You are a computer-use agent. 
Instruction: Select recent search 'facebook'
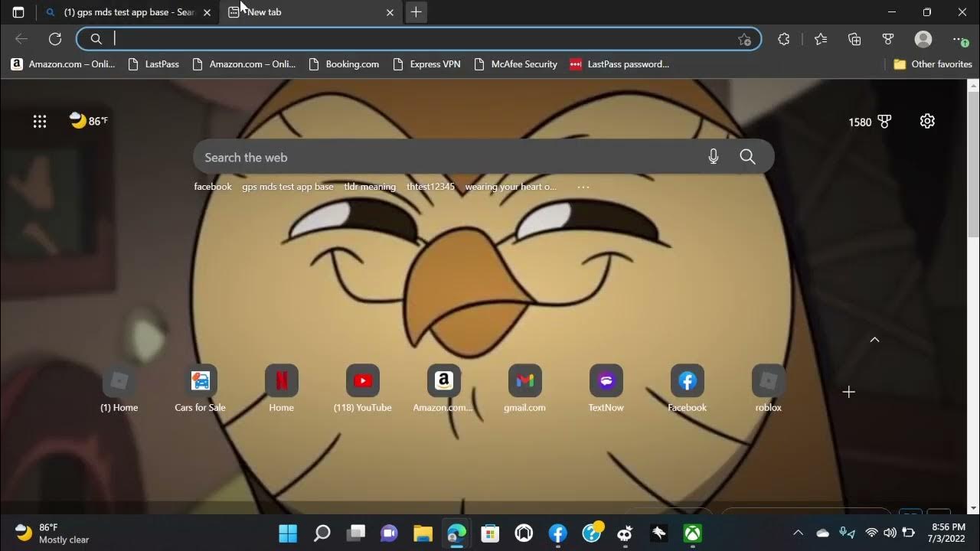[x=213, y=187]
